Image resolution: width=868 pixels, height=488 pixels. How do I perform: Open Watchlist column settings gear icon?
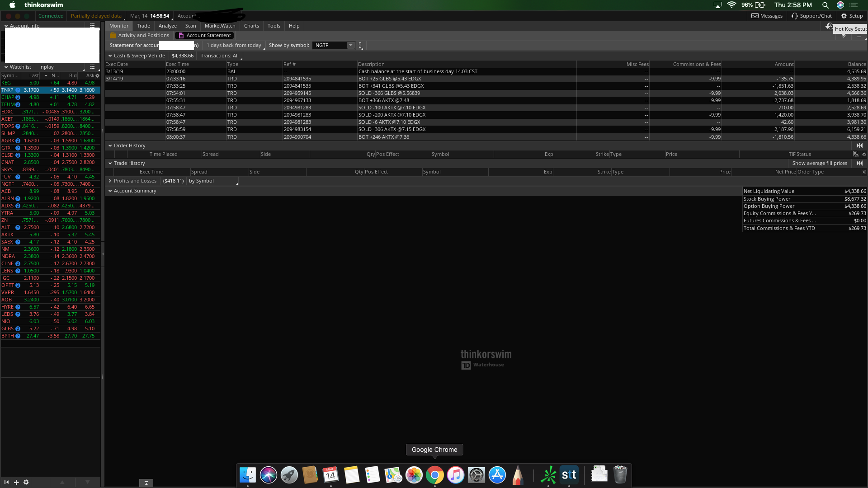pyautogui.click(x=97, y=76)
